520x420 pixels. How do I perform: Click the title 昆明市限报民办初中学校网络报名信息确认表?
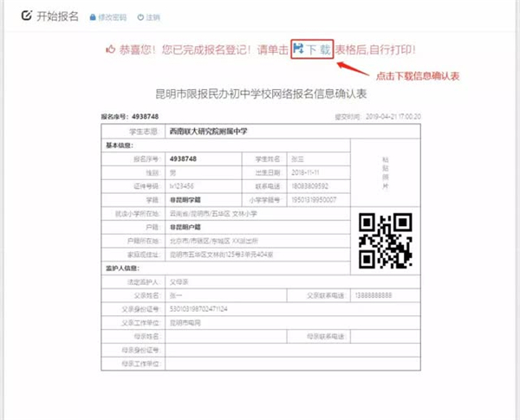(261, 94)
